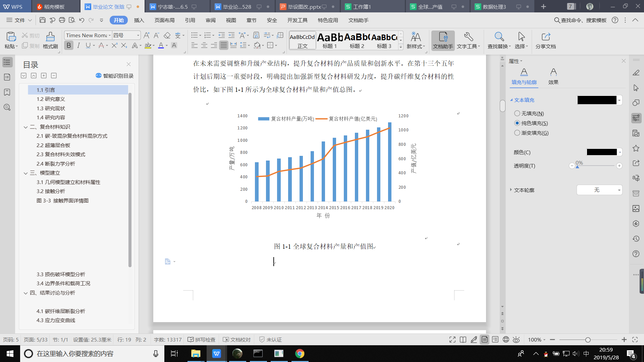Click the Format Painter icon
The image size is (644, 362).
[50, 37]
